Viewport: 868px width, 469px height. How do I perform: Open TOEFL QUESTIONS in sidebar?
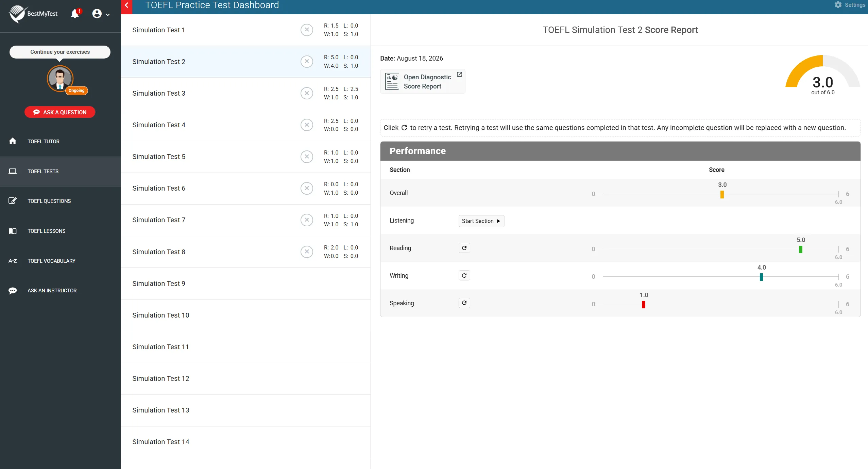61,201
